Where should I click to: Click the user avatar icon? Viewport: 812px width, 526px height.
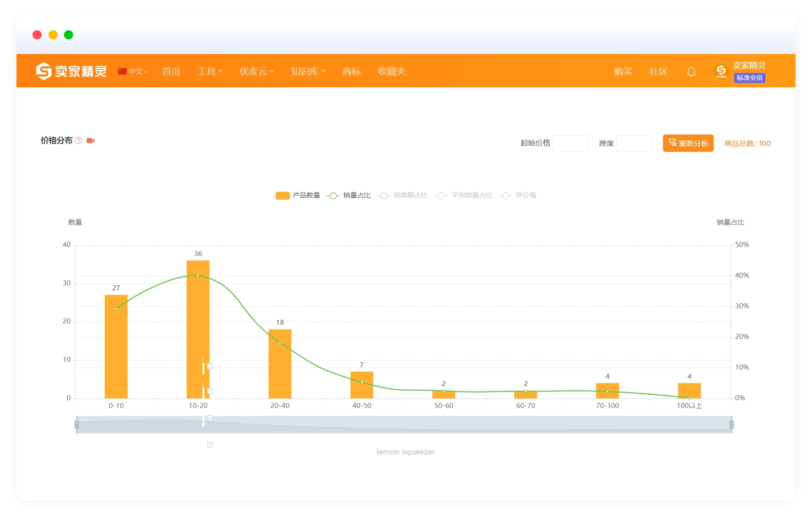(721, 71)
